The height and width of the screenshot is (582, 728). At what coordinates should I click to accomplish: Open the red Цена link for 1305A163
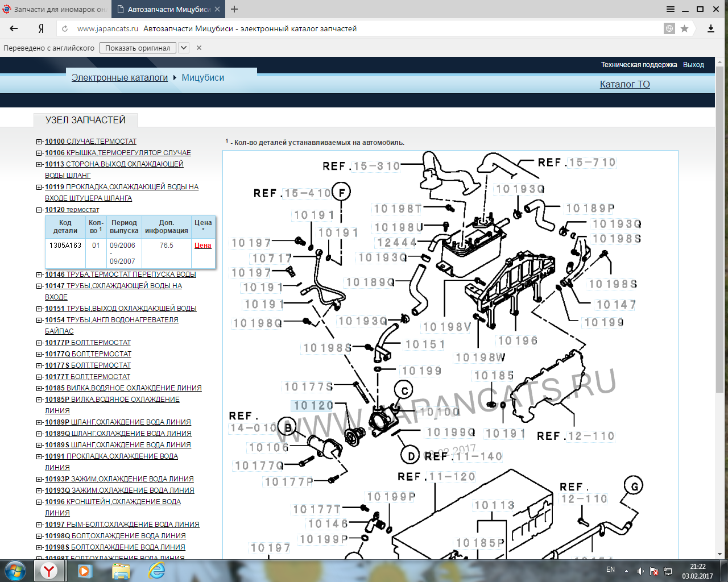(x=202, y=246)
